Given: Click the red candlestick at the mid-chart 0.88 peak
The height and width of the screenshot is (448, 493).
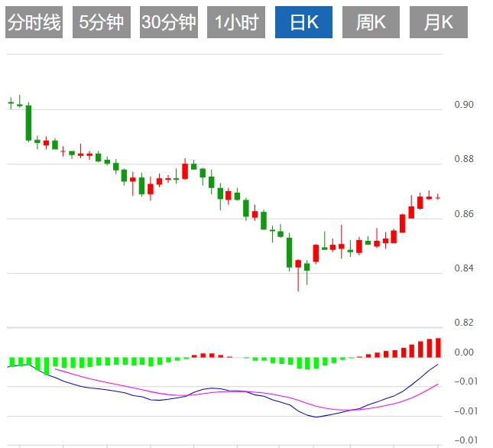Looking at the screenshot, I should pyautogui.click(x=185, y=171).
